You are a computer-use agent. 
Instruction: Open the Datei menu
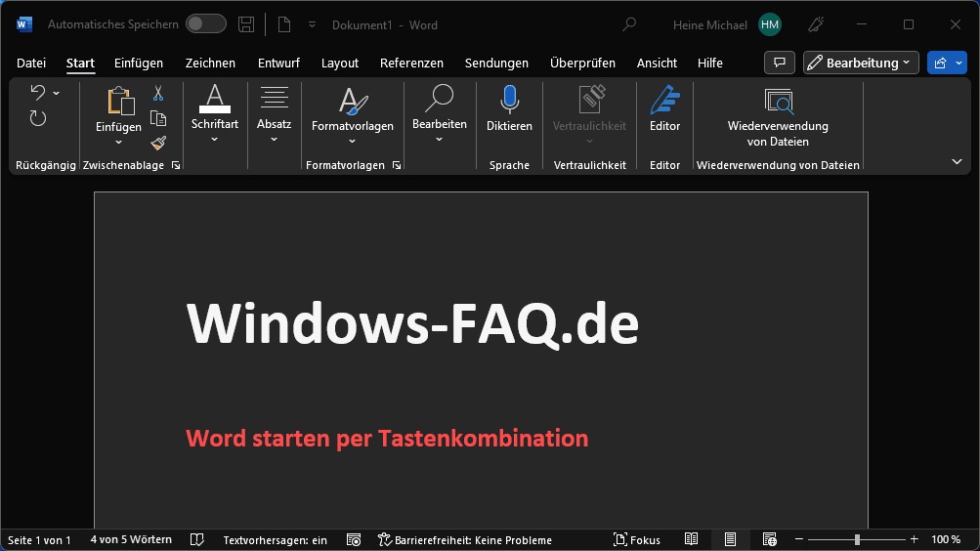(31, 64)
